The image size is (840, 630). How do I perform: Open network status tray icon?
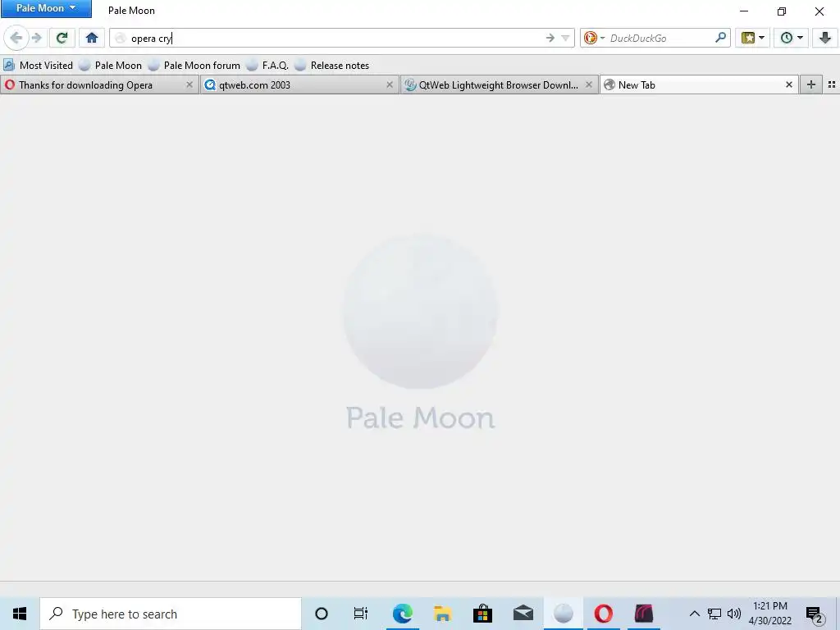click(714, 614)
